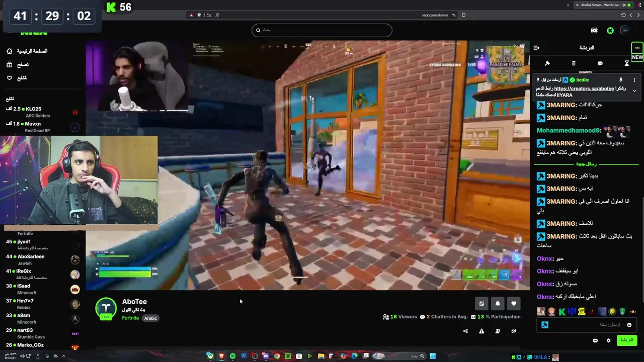Open Windows Start button on taskbar

pyautogui.click(x=433, y=356)
